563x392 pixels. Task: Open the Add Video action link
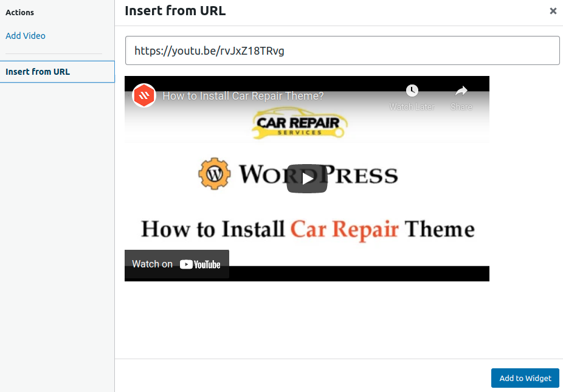pos(26,36)
